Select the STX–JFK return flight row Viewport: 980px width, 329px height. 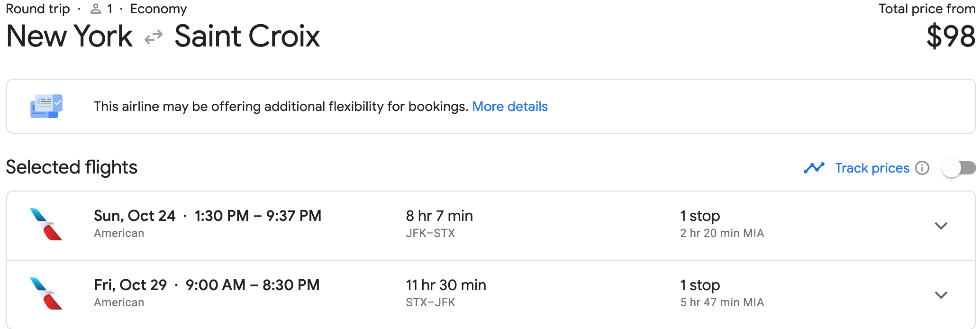click(x=490, y=294)
